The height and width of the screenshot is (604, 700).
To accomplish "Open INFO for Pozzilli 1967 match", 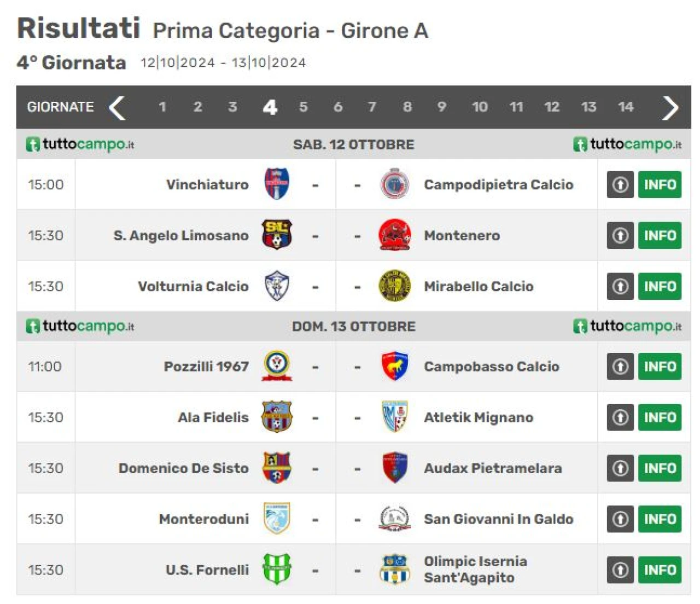I will [x=660, y=367].
